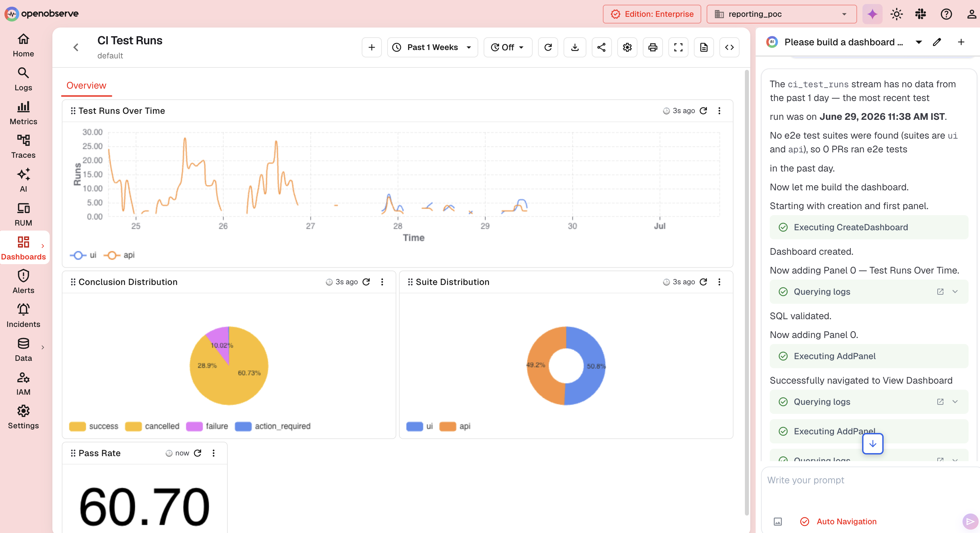Refresh the Test Runs Over Time panel
980x533 pixels.
[703, 111]
